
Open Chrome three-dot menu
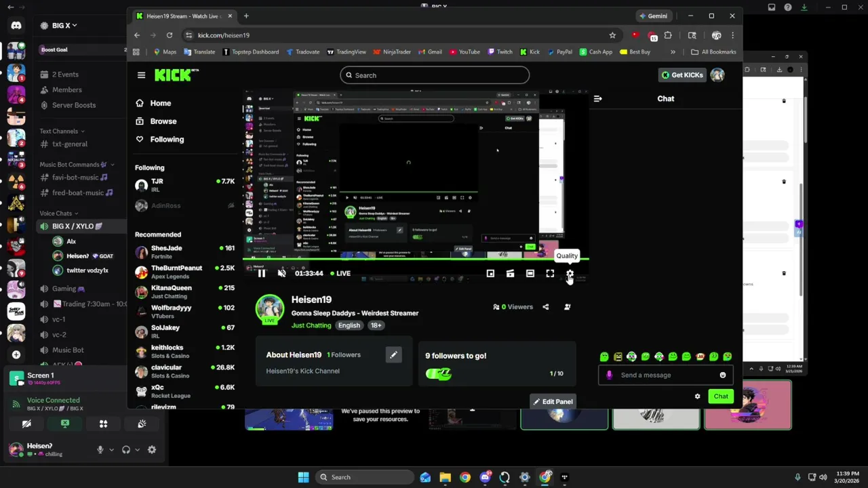(x=732, y=35)
